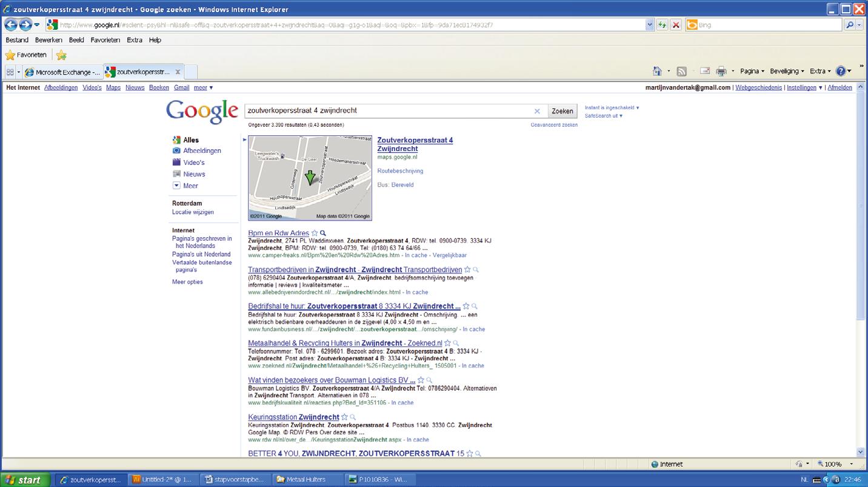This screenshot has width=868, height=487.
Task: Click the map thumbnail of Zoutverkopersstraat
Action: coord(310,178)
